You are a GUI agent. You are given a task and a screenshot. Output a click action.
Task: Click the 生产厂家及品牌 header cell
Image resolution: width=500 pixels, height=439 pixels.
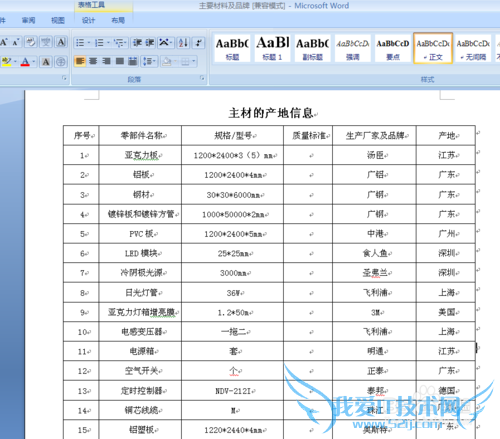375,136
